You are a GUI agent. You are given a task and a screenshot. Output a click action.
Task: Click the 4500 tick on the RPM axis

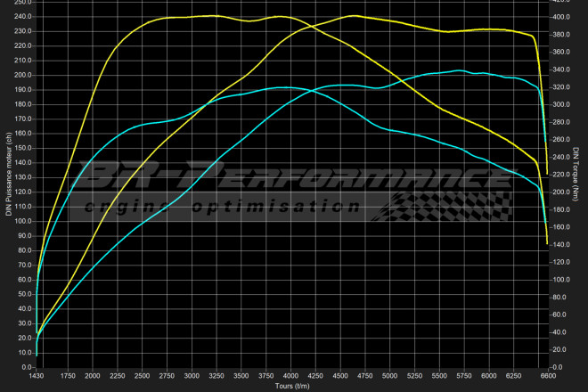[341, 377]
